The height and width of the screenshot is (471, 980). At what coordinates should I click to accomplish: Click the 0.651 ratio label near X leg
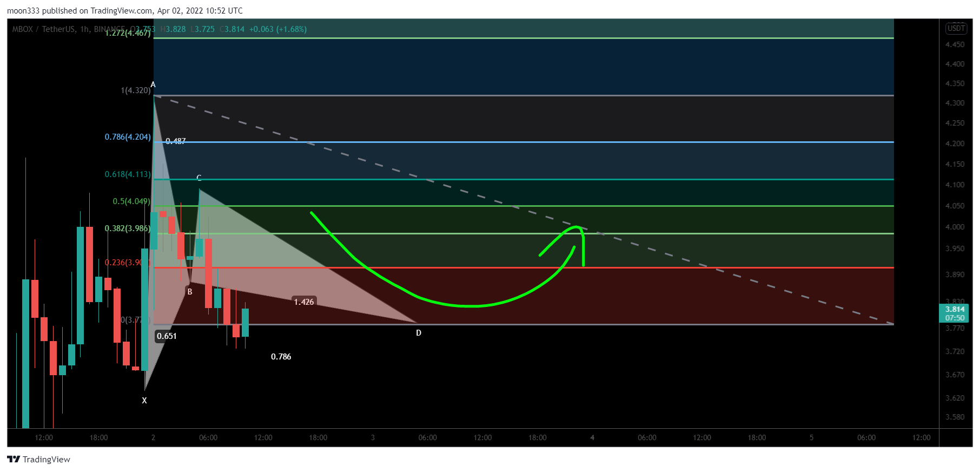tap(167, 336)
